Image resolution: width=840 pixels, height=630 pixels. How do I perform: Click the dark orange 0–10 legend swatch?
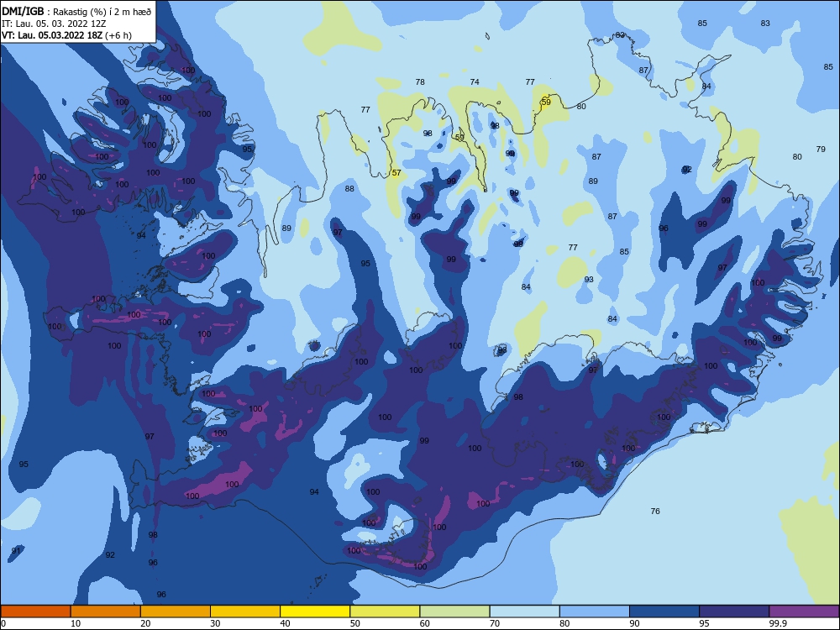coord(35,612)
